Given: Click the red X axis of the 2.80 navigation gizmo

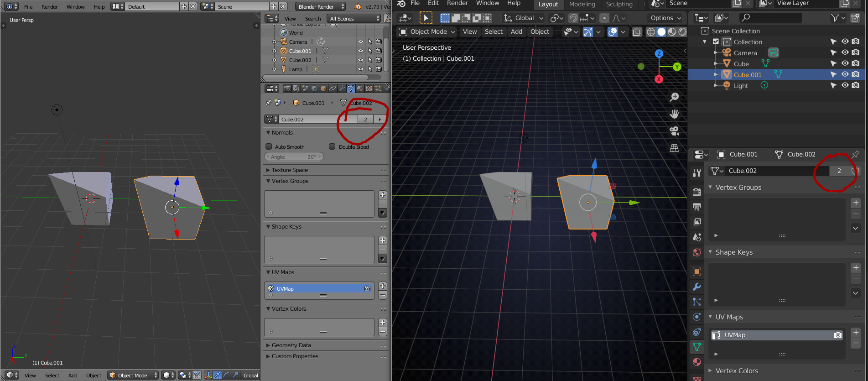Looking at the screenshot, I should [659, 79].
